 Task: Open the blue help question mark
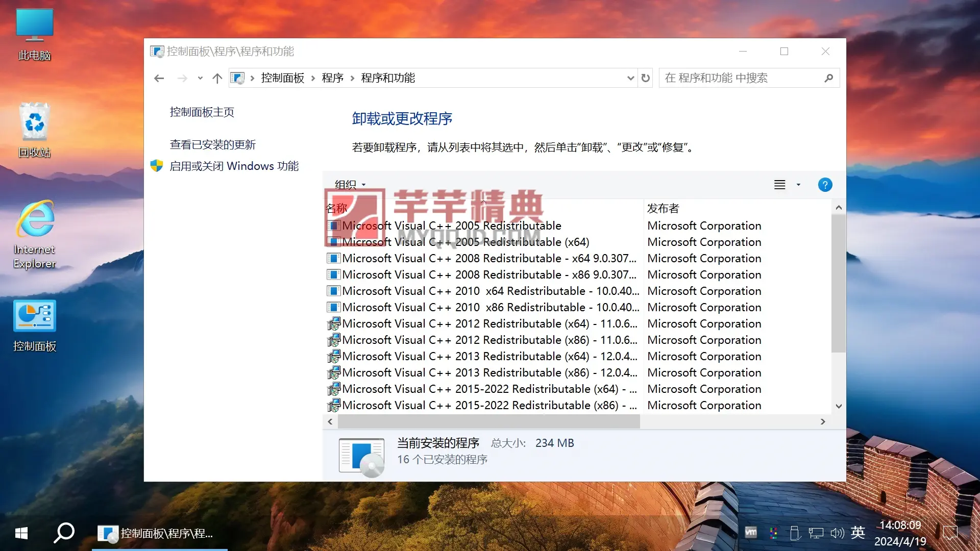[825, 185]
